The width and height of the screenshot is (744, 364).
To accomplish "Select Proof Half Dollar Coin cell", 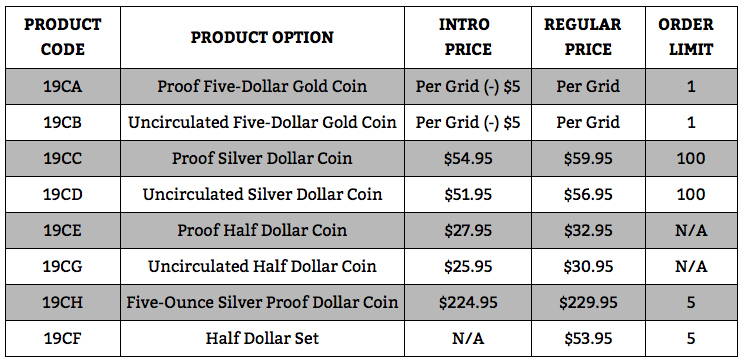I will tap(262, 231).
